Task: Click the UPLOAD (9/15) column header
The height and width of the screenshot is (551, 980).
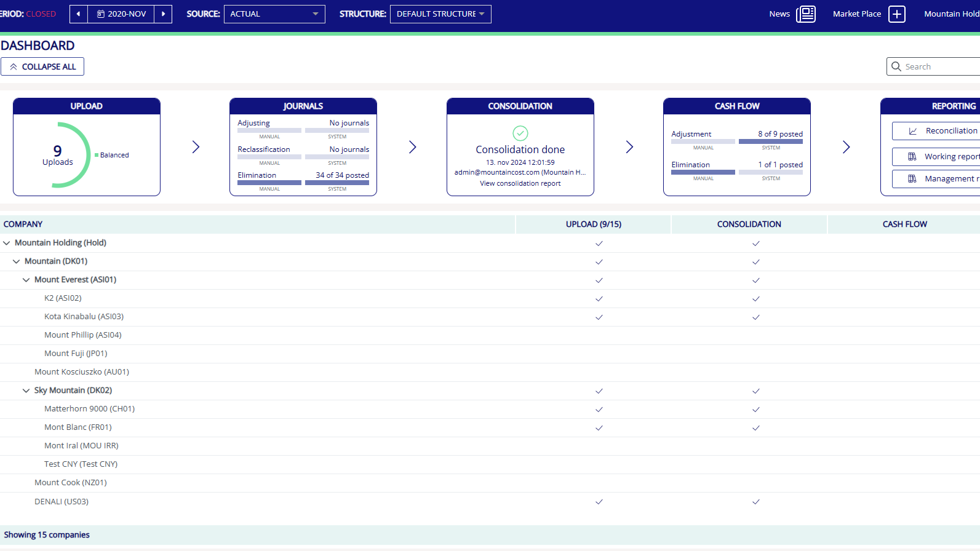Action: pyautogui.click(x=593, y=224)
